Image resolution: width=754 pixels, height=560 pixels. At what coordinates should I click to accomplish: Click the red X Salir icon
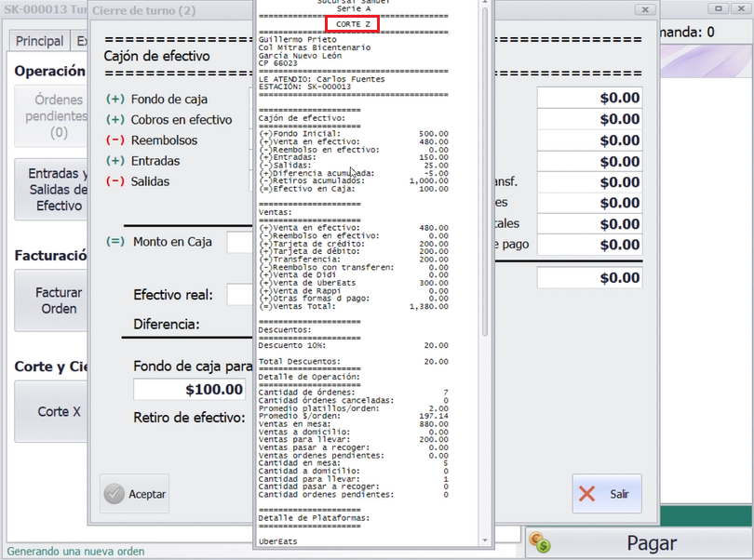(586, 494)
